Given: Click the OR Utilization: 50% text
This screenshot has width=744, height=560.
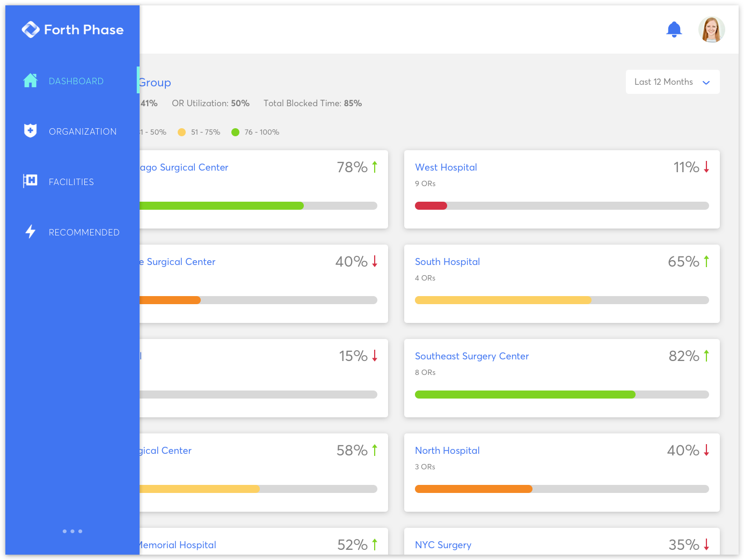Looking at the screenshot, I should click(210, 103).
